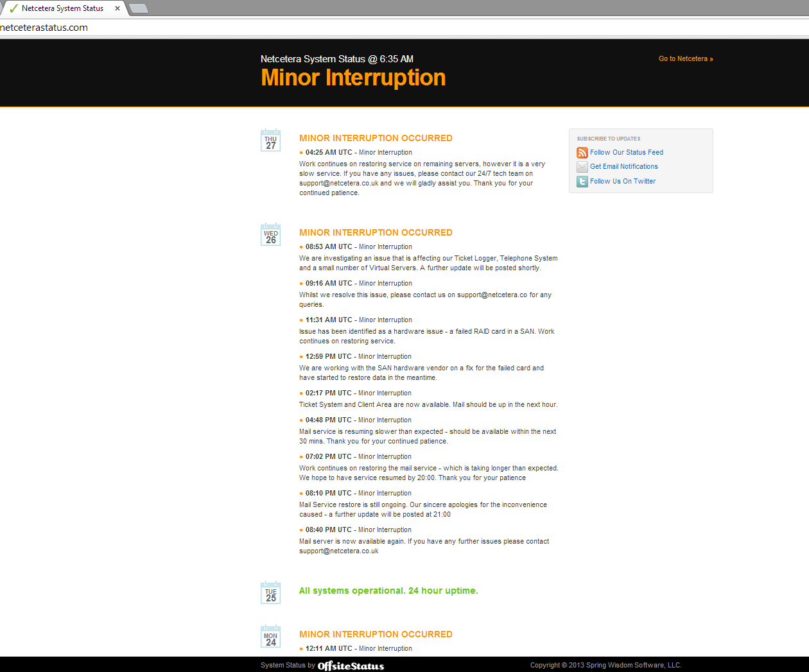Click Monday's MINOR INTERRUPTION OCCURRED heading

tap(376, 634)
